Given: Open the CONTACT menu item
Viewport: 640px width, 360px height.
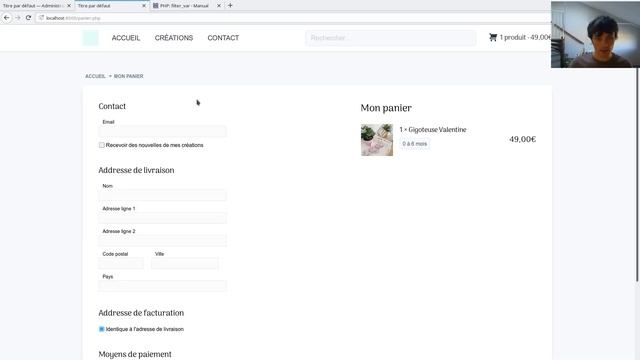Looking at the screenshot, I should pos(223,38).
